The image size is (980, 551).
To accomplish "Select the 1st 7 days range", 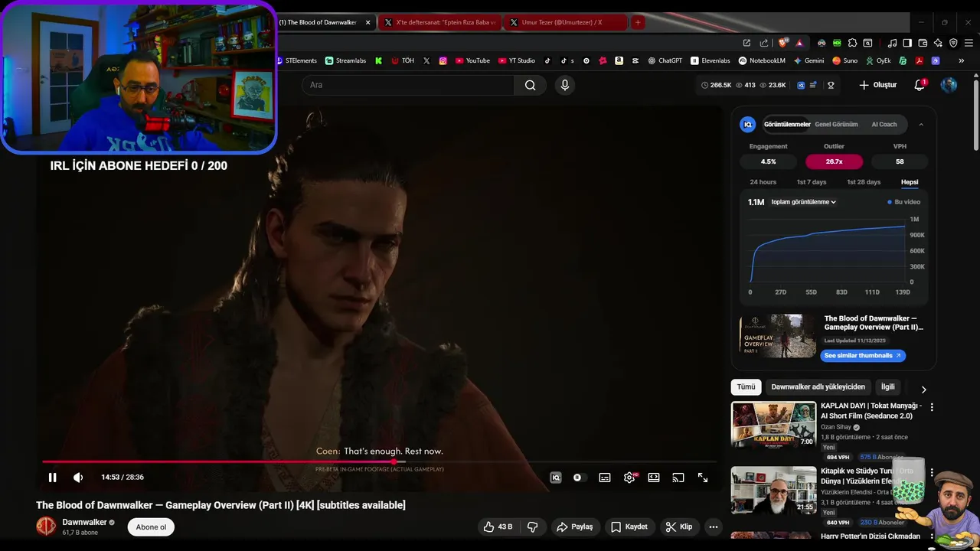I will click(x=812, y=182).
